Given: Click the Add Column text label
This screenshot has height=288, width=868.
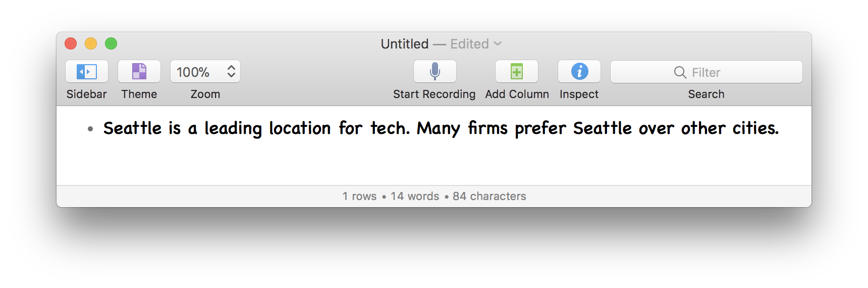Looking at the screenshot, I should [517, 94].
